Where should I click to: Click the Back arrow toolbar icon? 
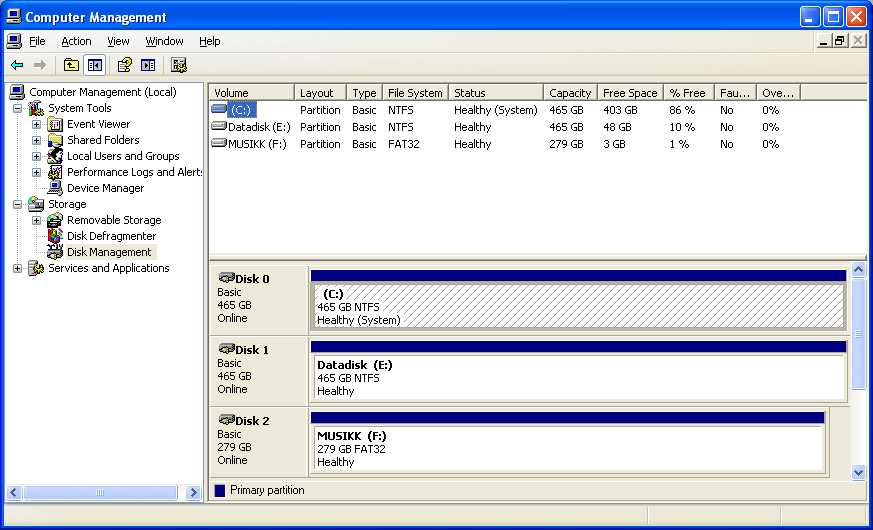click(17, 66)
